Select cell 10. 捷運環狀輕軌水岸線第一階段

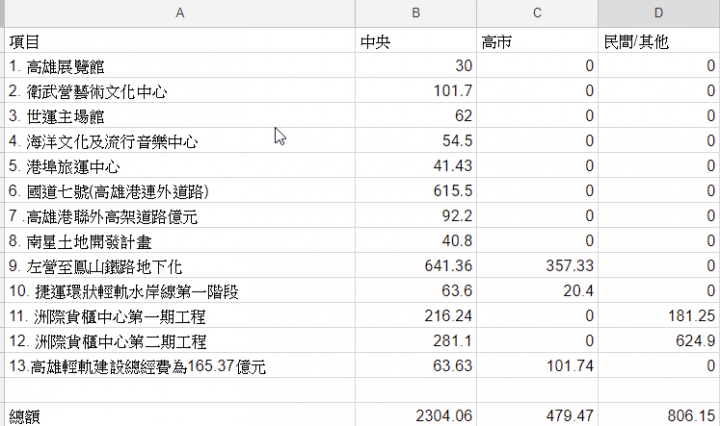[180, 291]
